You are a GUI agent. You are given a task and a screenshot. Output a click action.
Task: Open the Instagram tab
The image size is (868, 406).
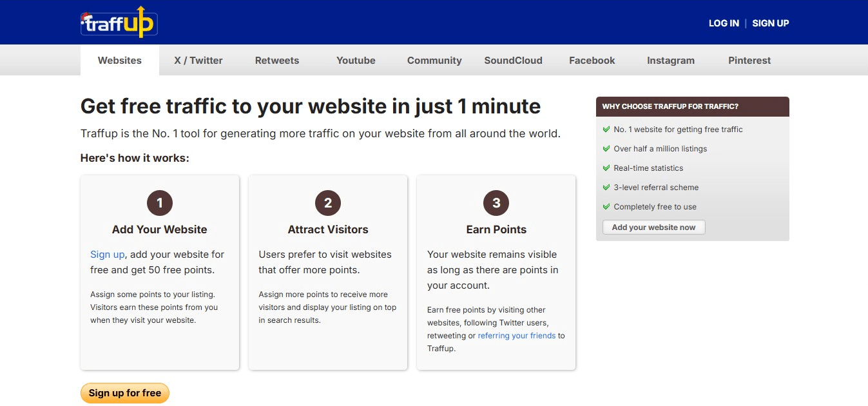coord(671,60)
